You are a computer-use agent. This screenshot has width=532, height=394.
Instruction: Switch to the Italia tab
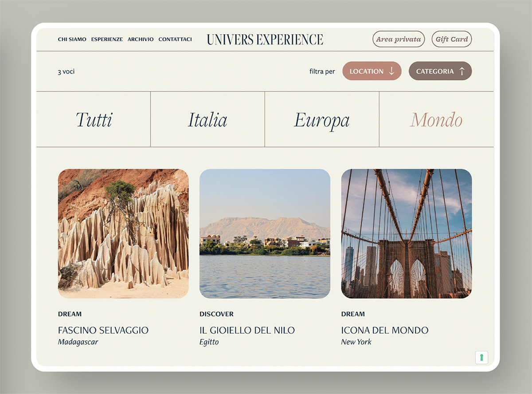click(207, 119)
